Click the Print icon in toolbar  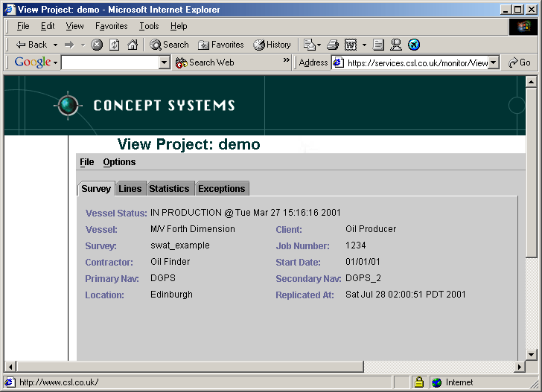click(x=333, y=45)
